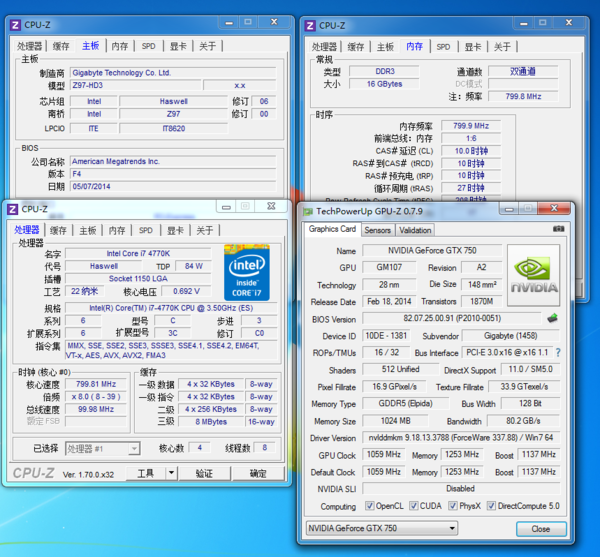This screenshot has height=557, width=600.
Task: Open the 缓存 tab in memory CPU-Z window
Action: [355, 47]
